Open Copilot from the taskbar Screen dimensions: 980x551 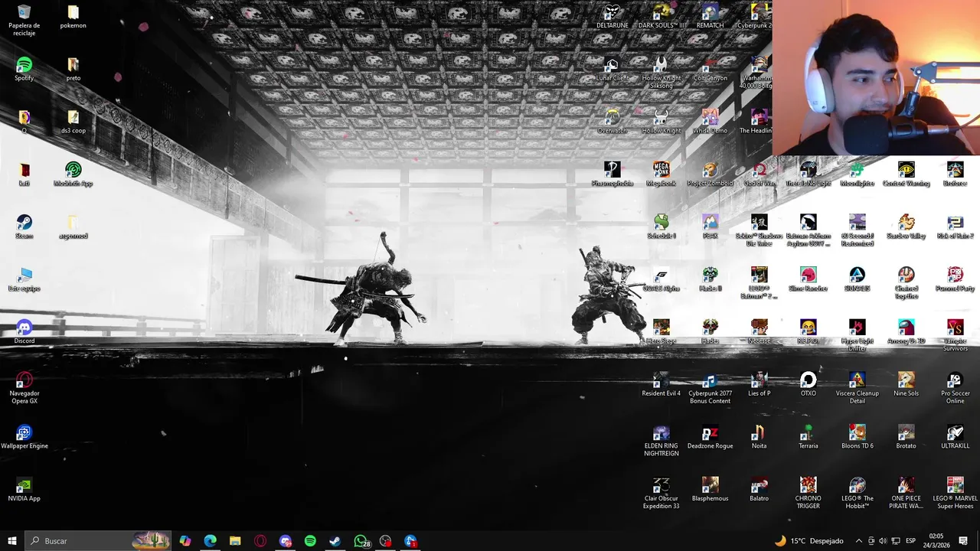tap(185, 541)
